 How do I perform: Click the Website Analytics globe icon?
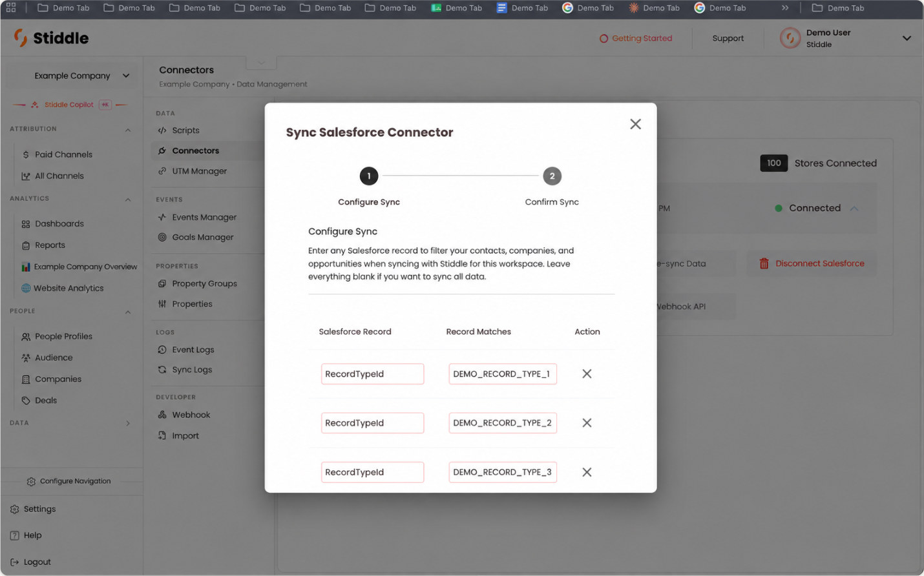coord(26,288)
